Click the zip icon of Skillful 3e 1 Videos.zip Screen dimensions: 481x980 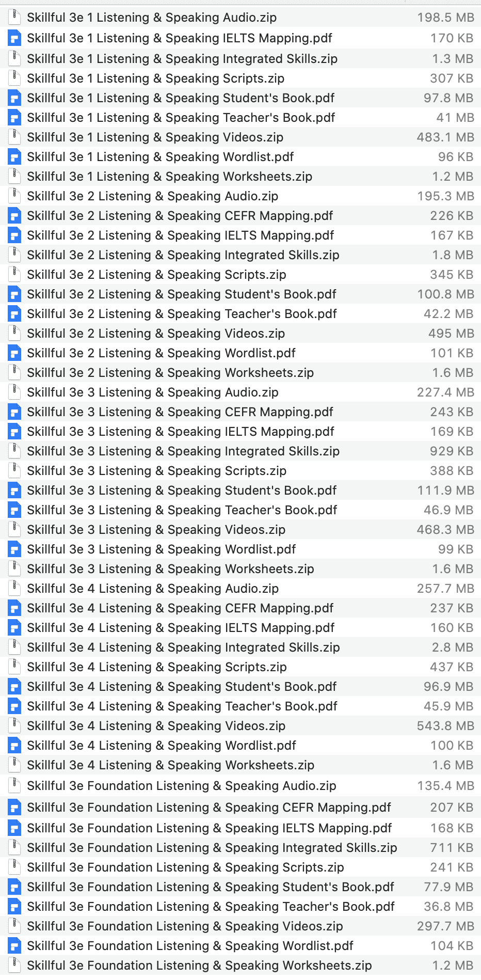pos(15,137)
